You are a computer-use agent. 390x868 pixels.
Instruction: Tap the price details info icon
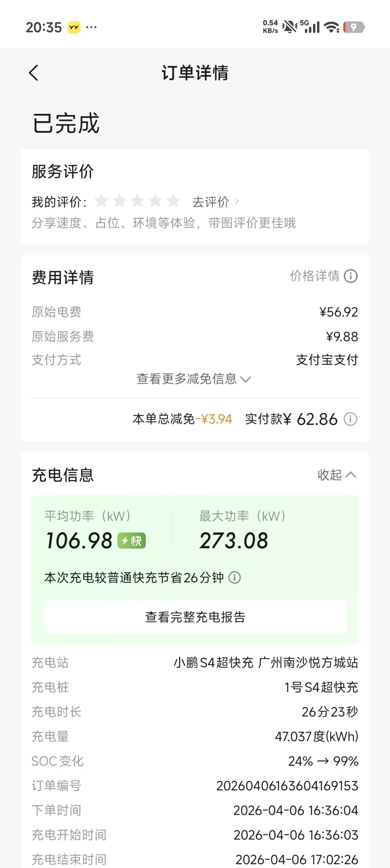[x=351, y=276]
